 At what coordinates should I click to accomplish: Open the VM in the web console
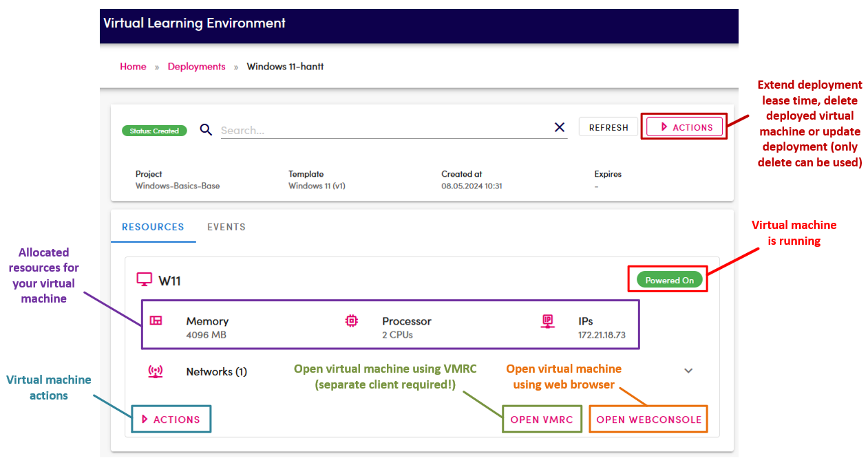pos(648,418)
